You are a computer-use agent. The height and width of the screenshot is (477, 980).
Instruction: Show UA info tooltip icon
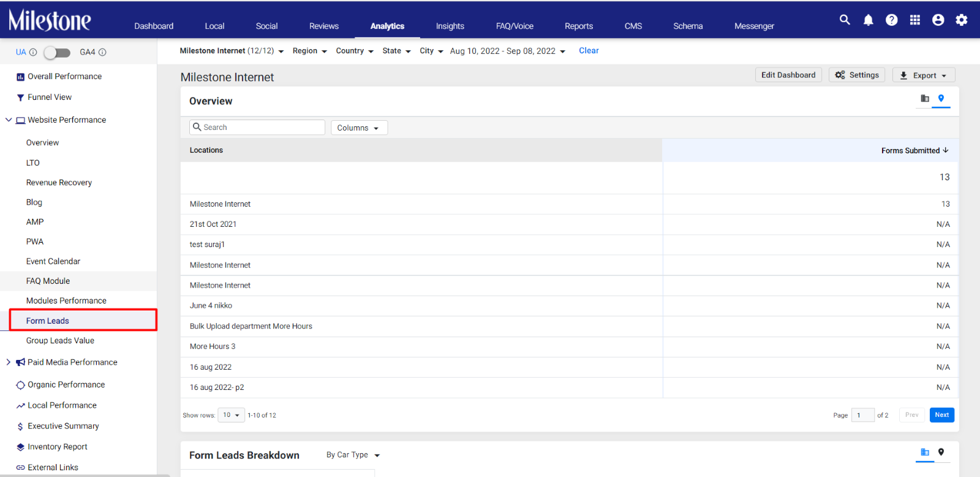33,52
